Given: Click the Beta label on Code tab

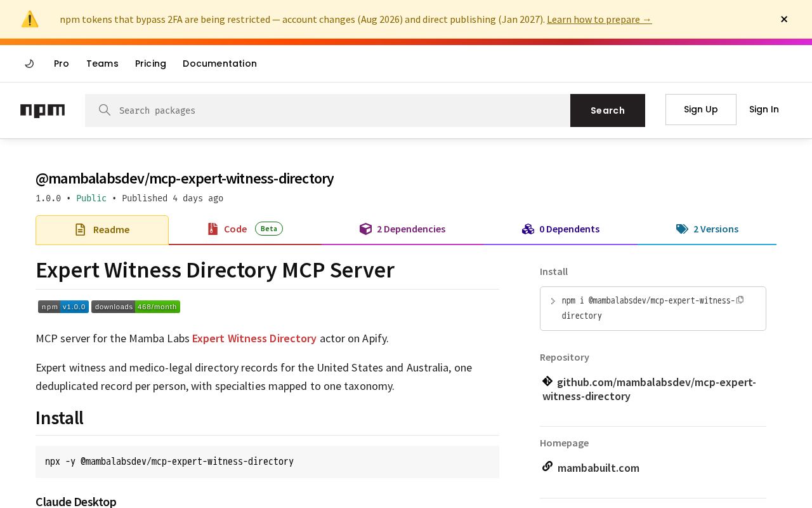Looking at the screenshot, I should point(269,229).
